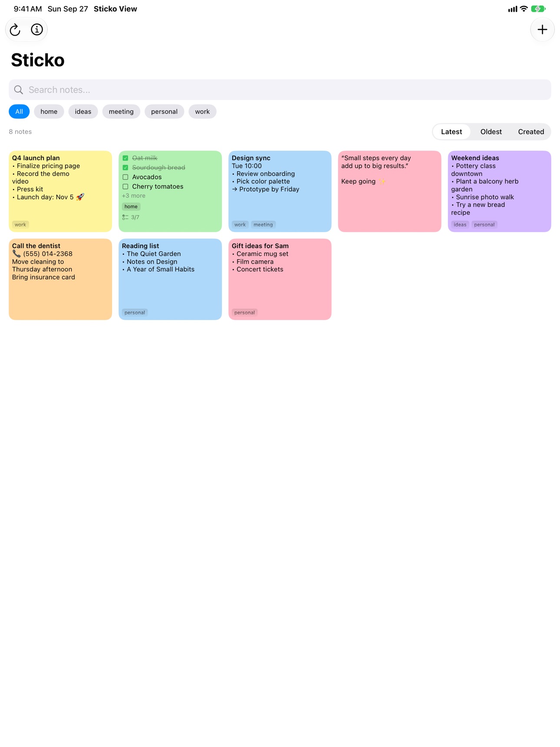Uncheck the Oat milk checkbox
Screen dimensions: 560x747
[125, 158]
